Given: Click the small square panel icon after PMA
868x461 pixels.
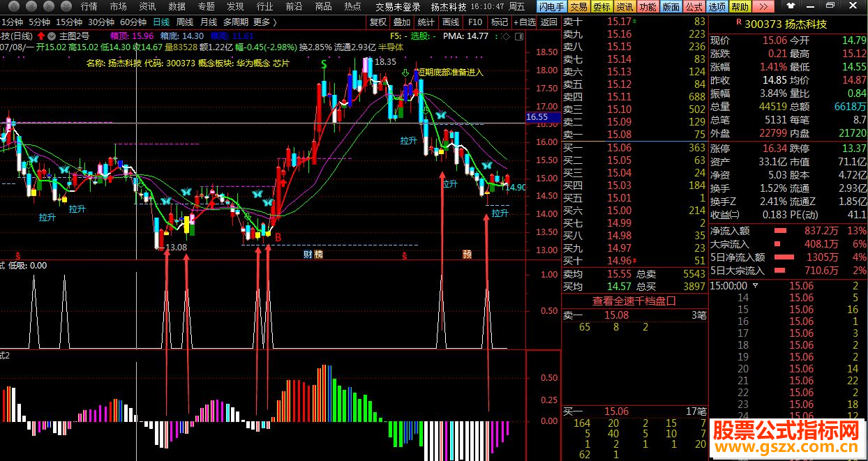Looking at the screenshot, I should [519, 36].
